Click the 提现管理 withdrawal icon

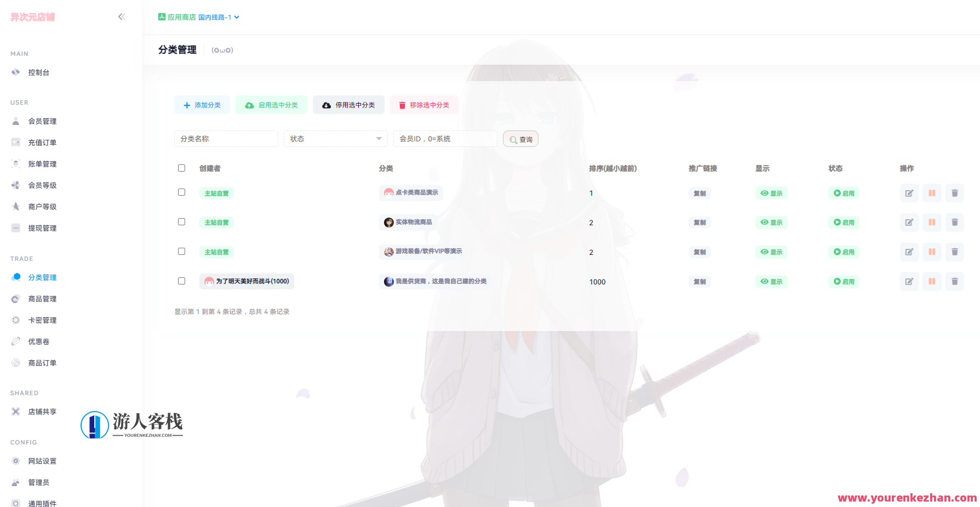pyautogui.click(x=15, y=228)
